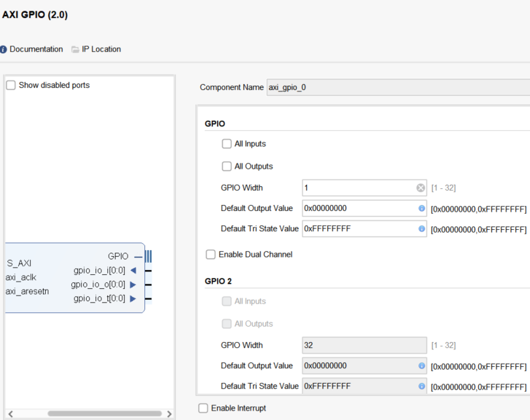The image size is (530, 420).
Task: Enable Show disabled ports checkbox
Action: point(11,85)
